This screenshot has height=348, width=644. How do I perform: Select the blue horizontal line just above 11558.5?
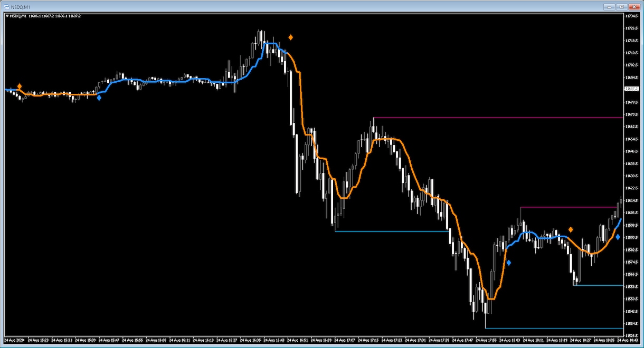pos(599,285)
